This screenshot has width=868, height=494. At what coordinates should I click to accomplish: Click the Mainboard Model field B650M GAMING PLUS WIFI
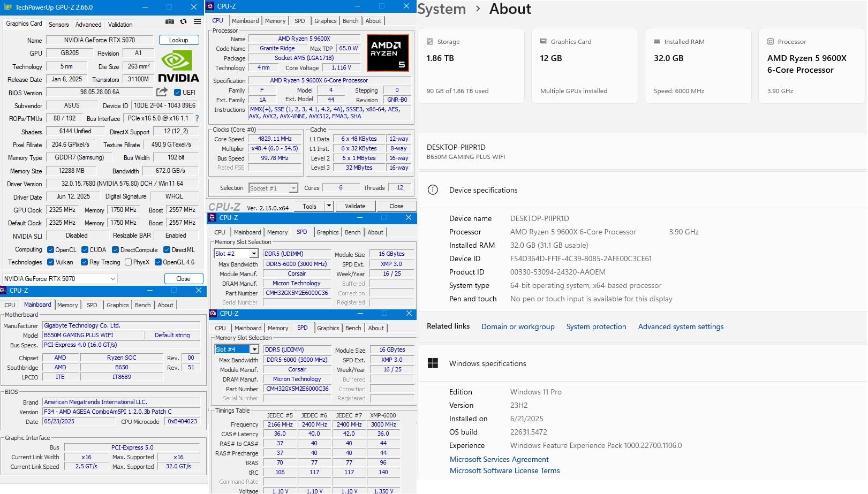click(93, 335)
